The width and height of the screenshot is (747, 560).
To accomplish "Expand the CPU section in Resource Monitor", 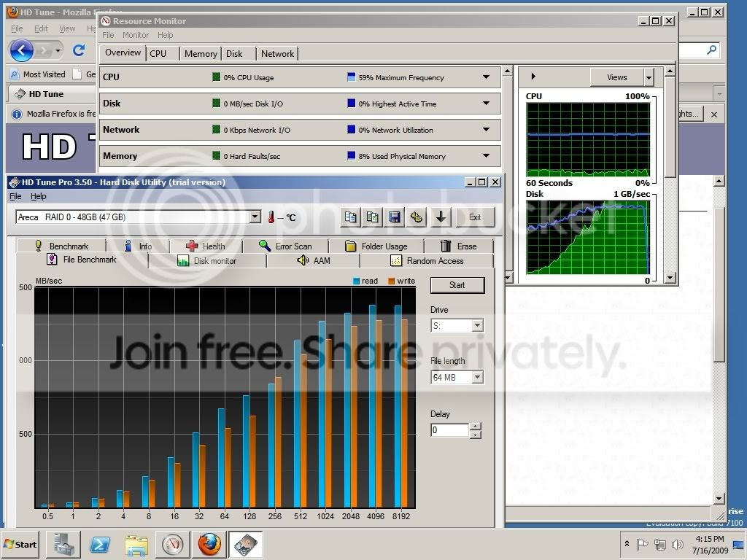I will pos(486,77).
